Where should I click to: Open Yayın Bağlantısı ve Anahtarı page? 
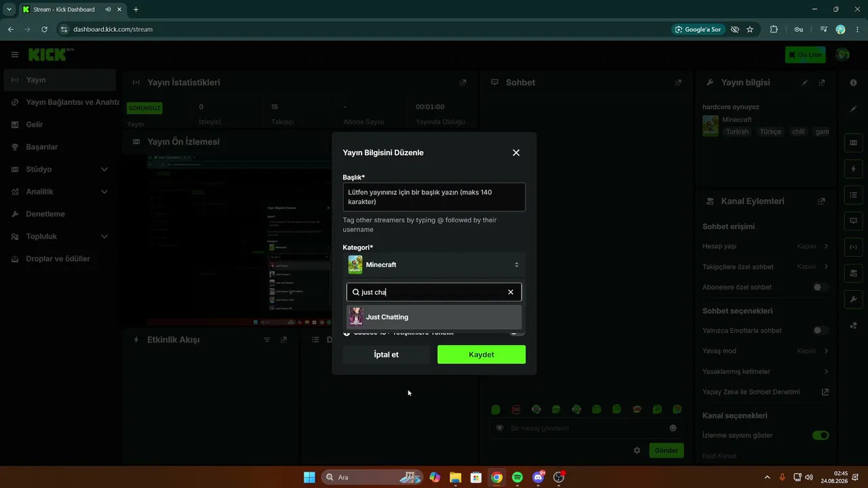(60, 102)
